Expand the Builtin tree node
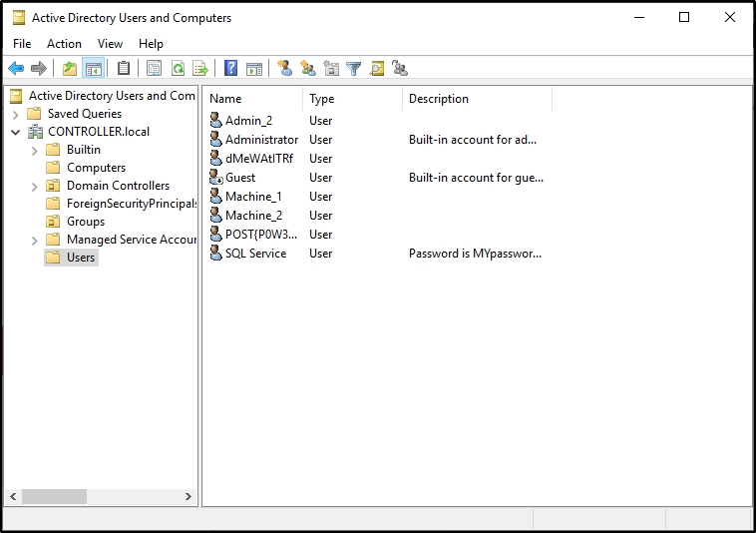This screenshot has height=533, width=756. [x=34, y=150]
